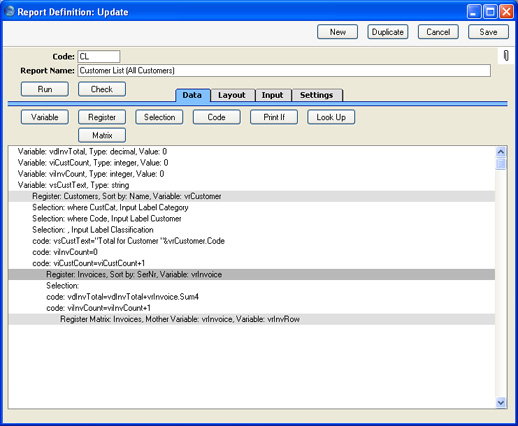
Task: Click the Look Up button
Action: pos(331,117)
